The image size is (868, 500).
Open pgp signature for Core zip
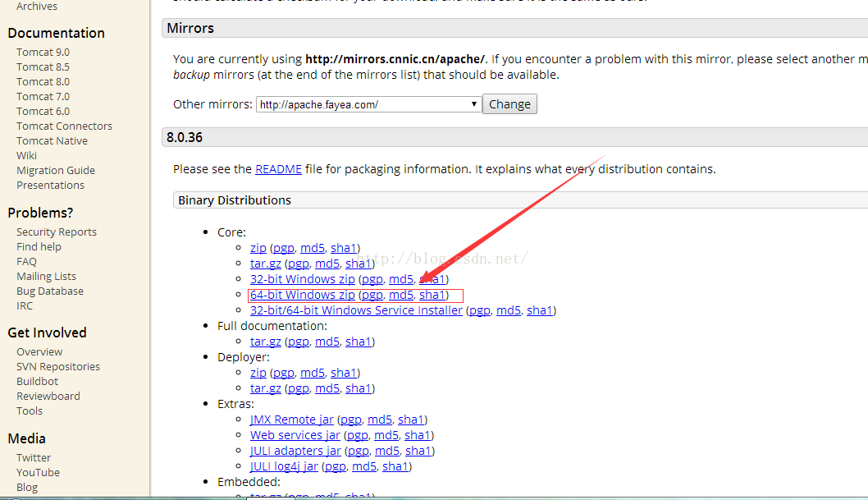coord(283,248)
